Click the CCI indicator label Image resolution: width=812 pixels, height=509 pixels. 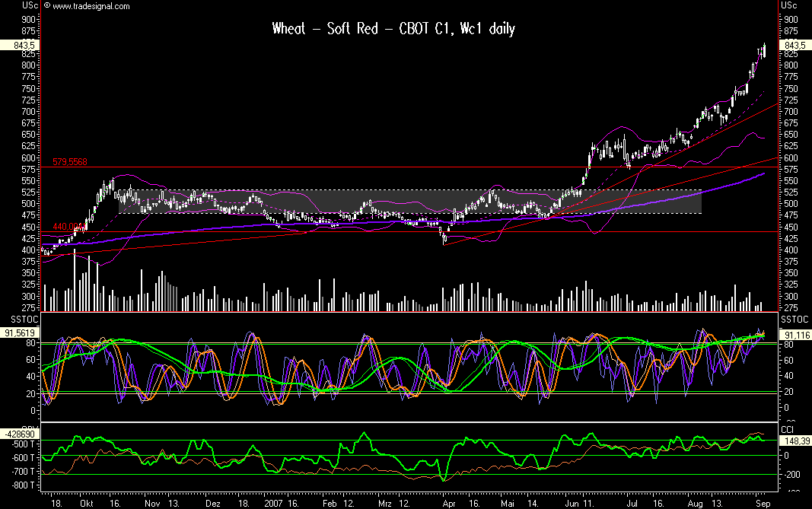[x=787, y=429]
